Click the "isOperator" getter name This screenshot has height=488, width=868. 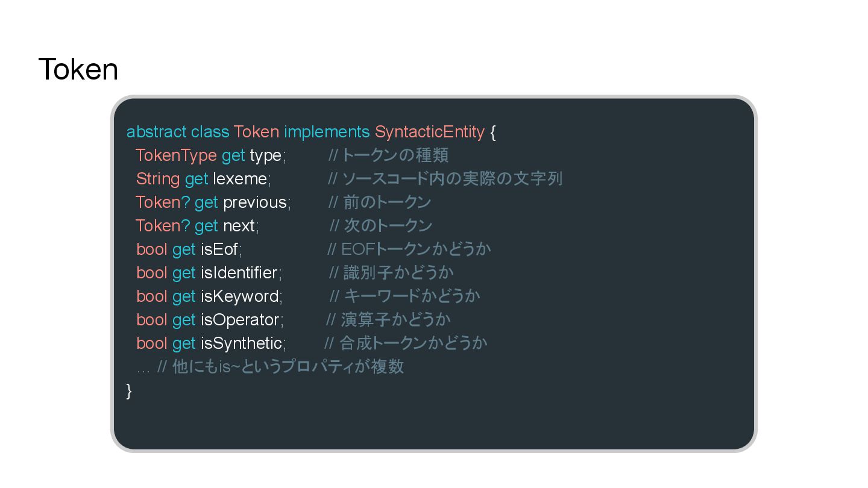[x=240, y=320]
